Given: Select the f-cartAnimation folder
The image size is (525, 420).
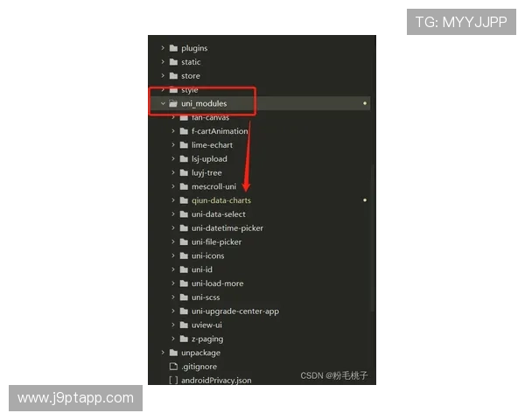Looking at the screenshot, I should tap(219, 131).
